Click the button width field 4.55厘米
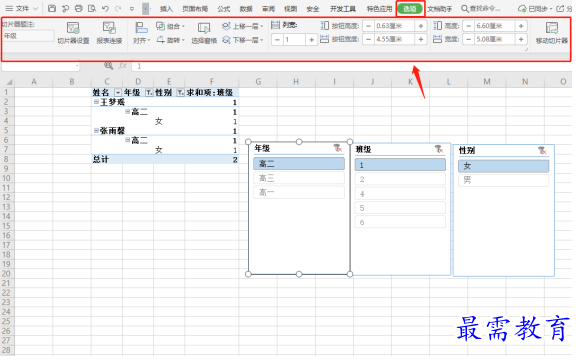The width and height of the screenshot is (578, 360). point(394,39)
